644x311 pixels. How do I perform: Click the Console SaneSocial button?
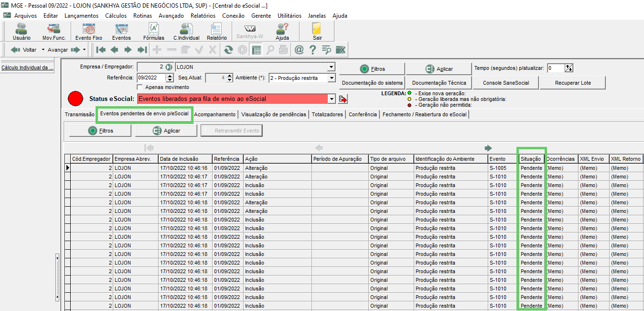(506, 83)
